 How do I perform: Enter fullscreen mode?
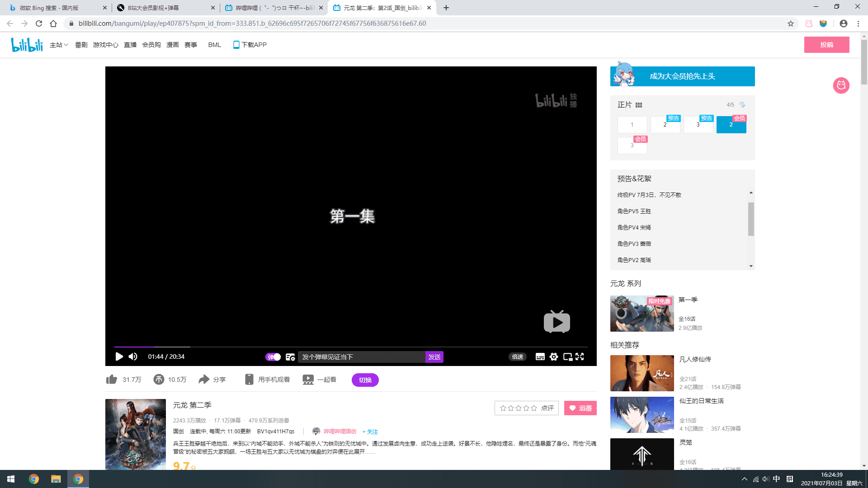(580, 357)
